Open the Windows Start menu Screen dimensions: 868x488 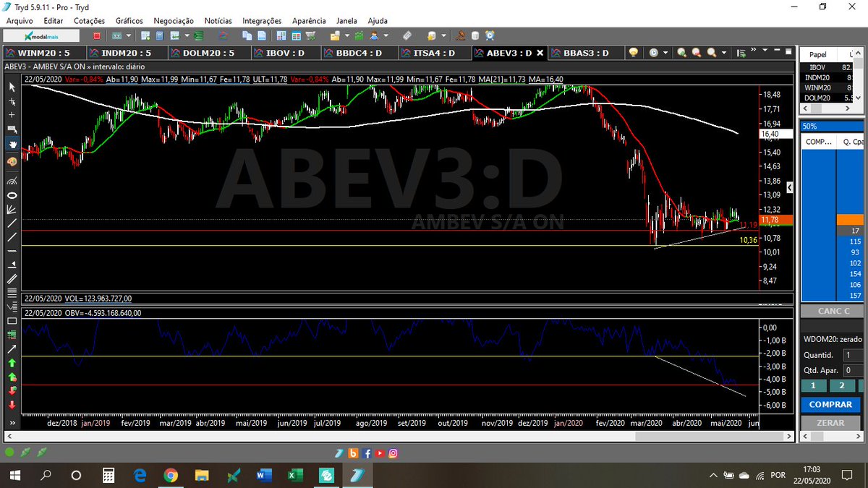pos(14,475)
